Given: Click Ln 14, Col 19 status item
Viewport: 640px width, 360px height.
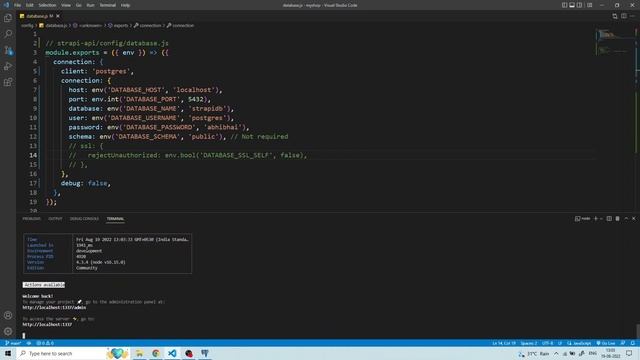Looking at the screenshot, I should coord(504,343).
